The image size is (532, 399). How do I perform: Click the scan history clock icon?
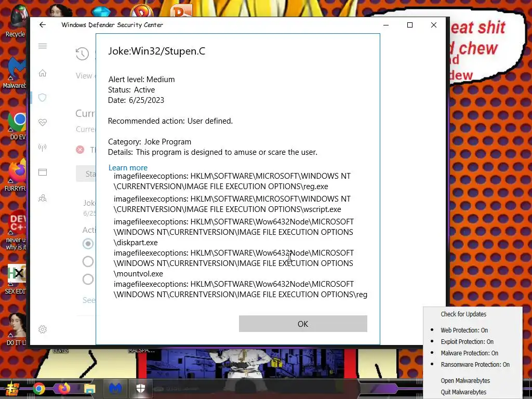[83, 54]
